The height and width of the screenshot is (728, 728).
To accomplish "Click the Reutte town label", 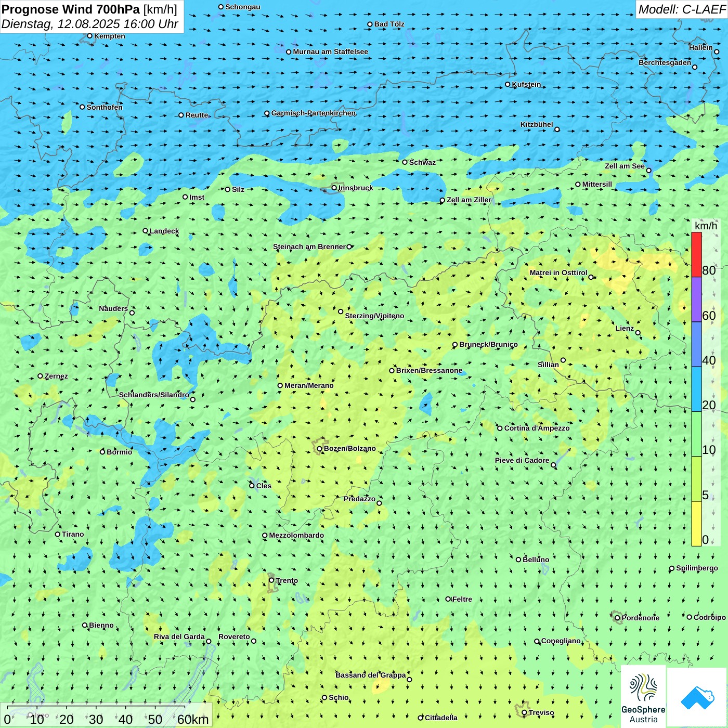I will click(197, 115).
